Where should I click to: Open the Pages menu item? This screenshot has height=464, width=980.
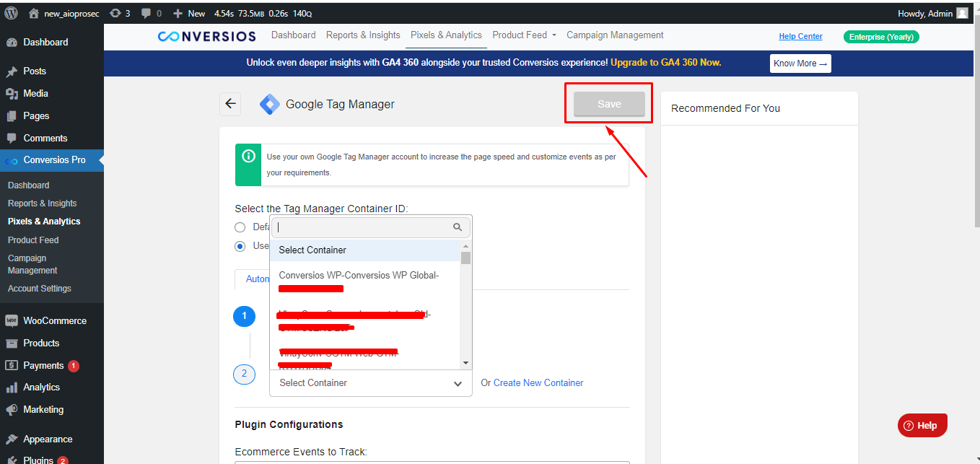pos(36,115)
